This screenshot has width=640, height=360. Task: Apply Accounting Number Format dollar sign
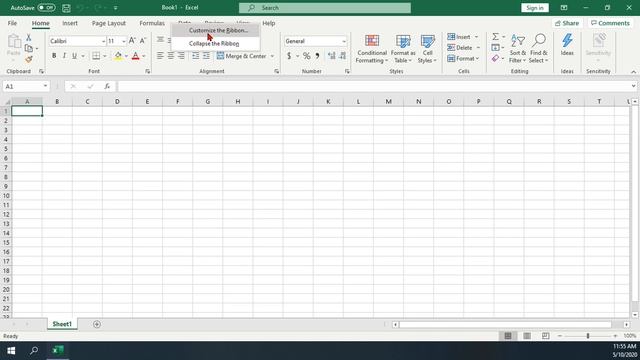point(289,56)
